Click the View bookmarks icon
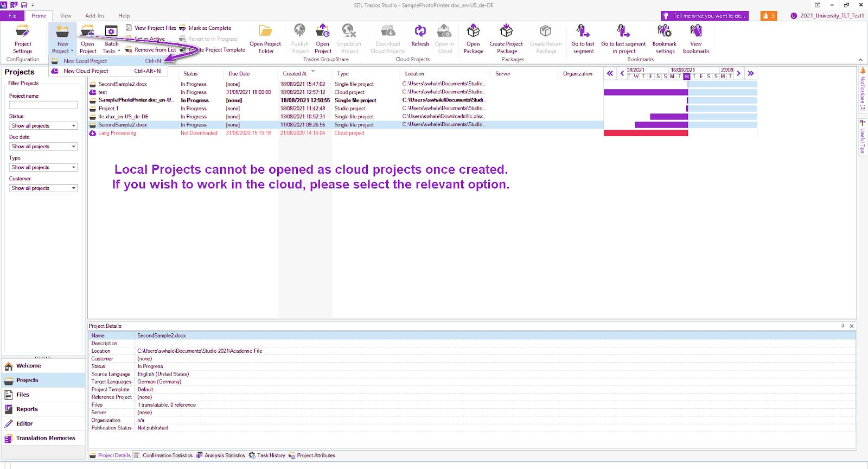Viewport: 868px width, 469px height. [x=696, y=31]
